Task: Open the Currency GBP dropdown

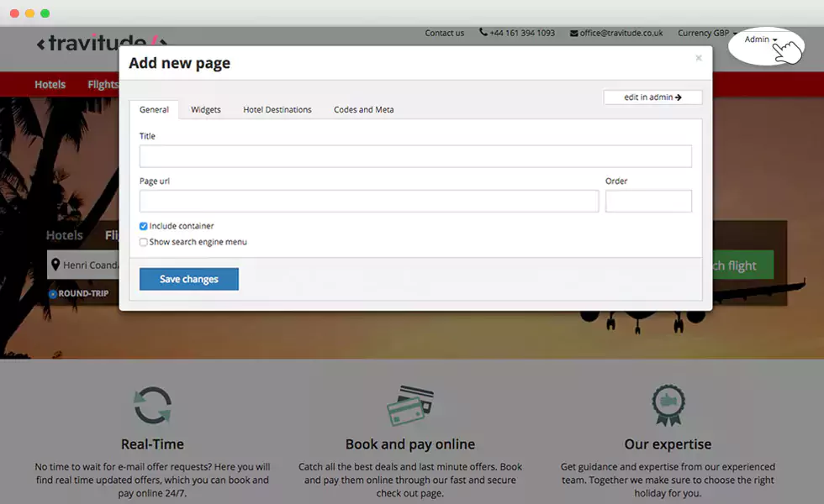Action: 706,33
